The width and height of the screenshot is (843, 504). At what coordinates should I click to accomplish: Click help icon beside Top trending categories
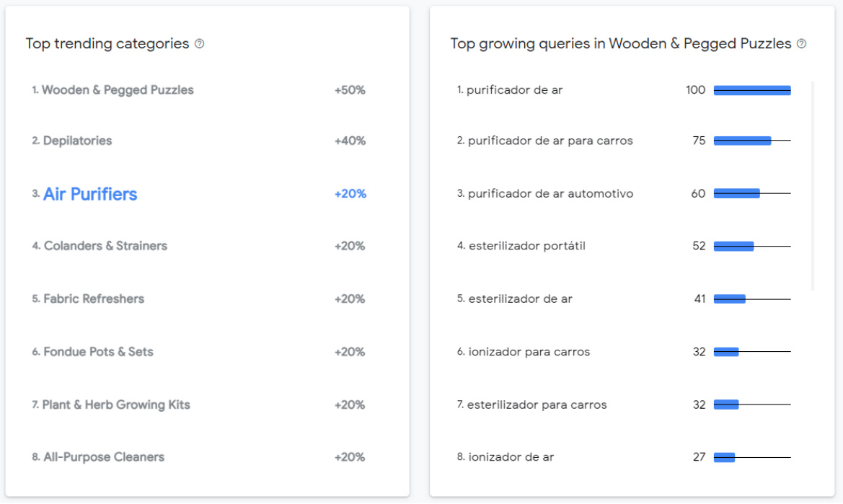(x=200, y=44)
